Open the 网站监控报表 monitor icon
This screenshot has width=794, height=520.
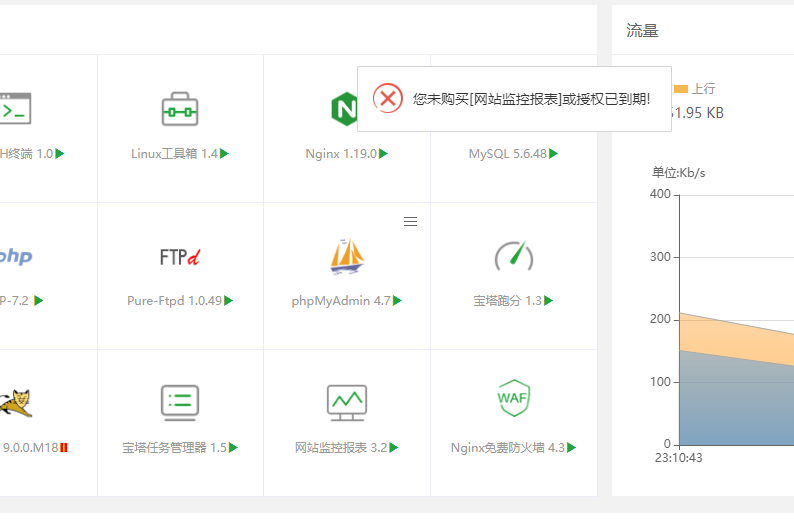click(347, 403)
